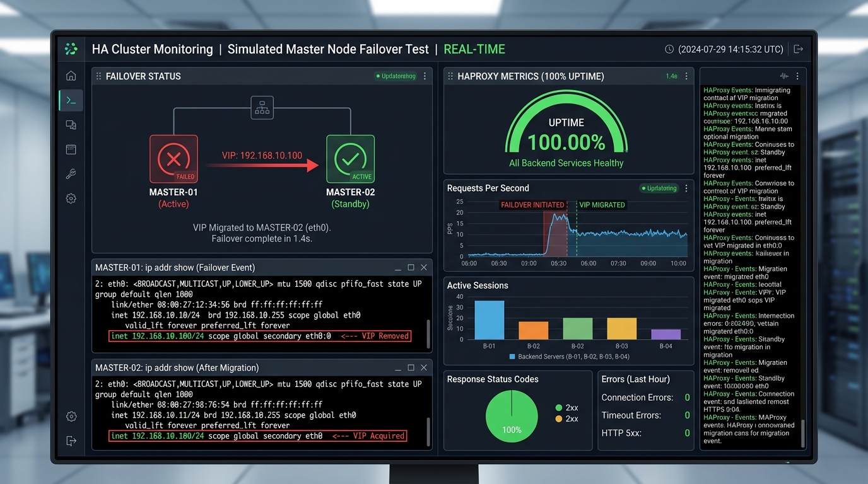Screen dimensions: 868x484
Task: Open the wrench tools sidebar icon
Action: pos(71,174)
